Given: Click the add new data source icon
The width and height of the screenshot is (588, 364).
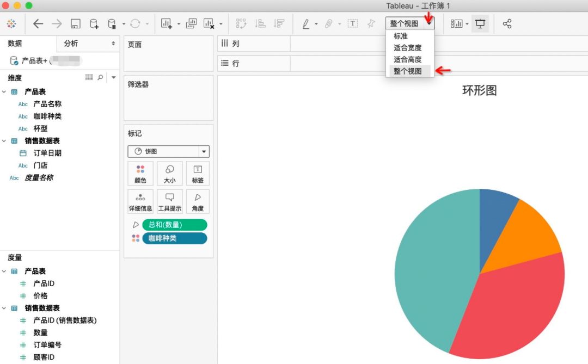Looking at the screenshot, I should coord(94,24).
